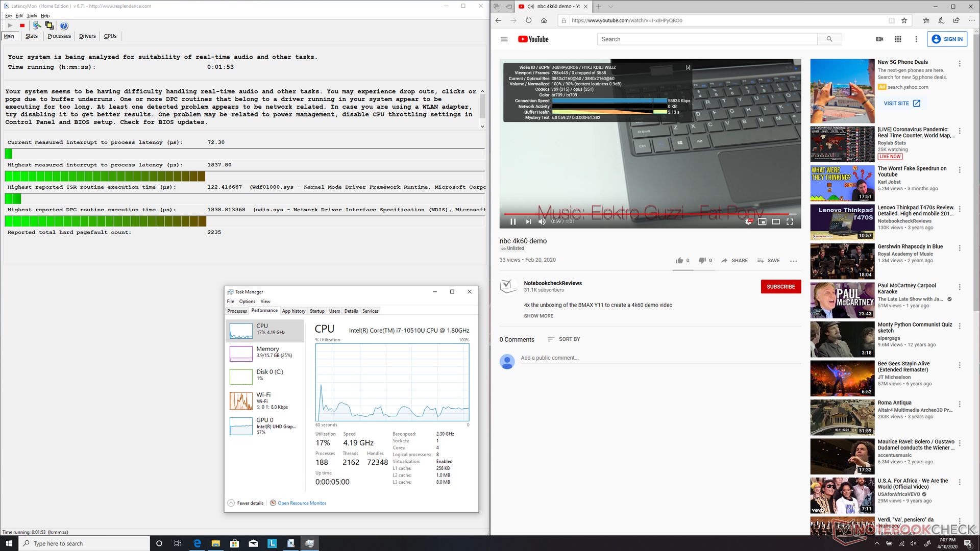Click the thumbs up like icon
Image resolution: width=980 pixels, height=551 pixels.
[x=679, y=261]
